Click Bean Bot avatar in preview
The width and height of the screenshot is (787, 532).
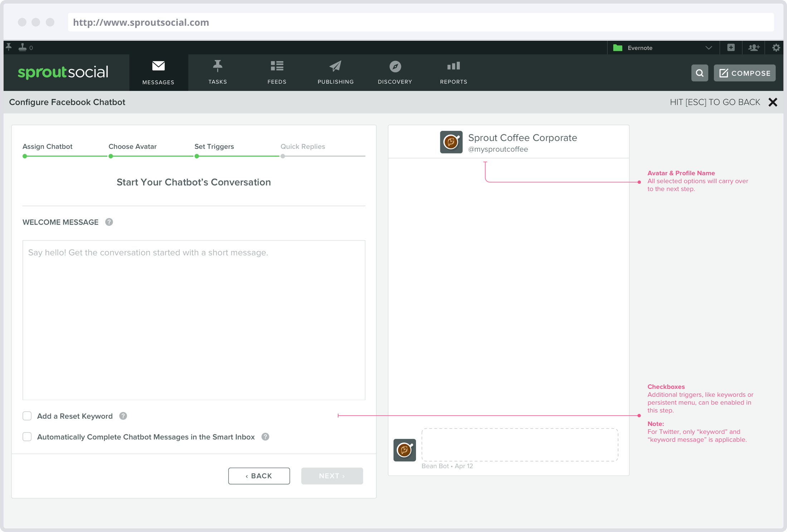[405, 450]
